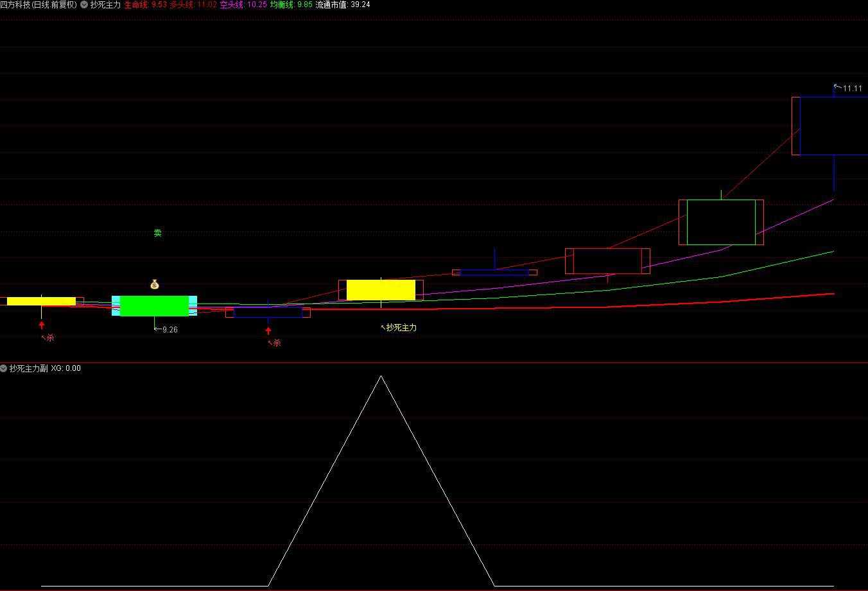Click the green 卖 sell signal label
Image resolution: width=868 pixels, height=591 pixels.
(158, 233)
